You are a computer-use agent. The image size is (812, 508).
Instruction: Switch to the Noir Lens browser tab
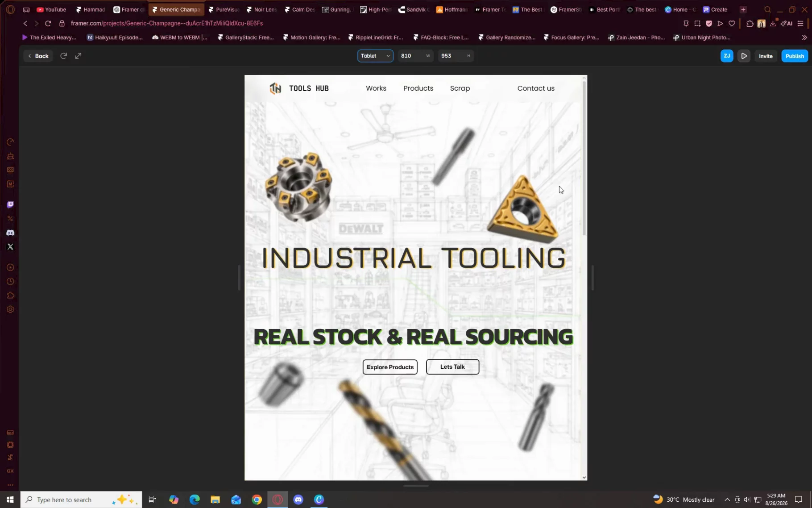coord(261,9)
